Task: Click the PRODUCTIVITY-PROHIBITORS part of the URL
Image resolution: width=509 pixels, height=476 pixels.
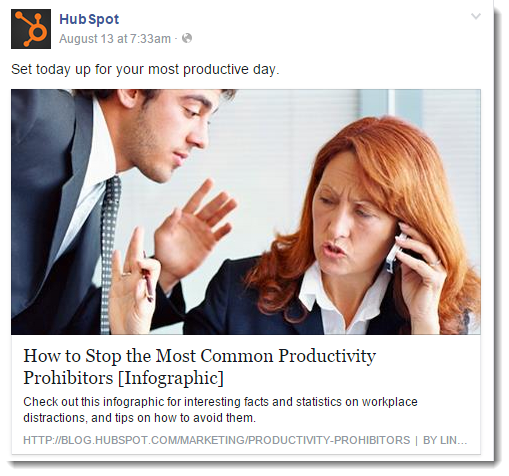Action: pyautogui.click(x=329, y=440)
